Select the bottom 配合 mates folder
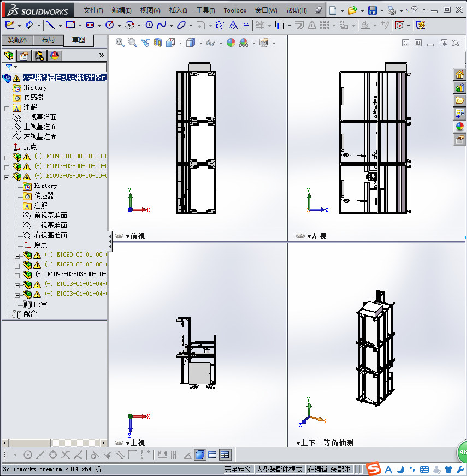The width and height of the screenshot is (467, 476). point(30,313)
